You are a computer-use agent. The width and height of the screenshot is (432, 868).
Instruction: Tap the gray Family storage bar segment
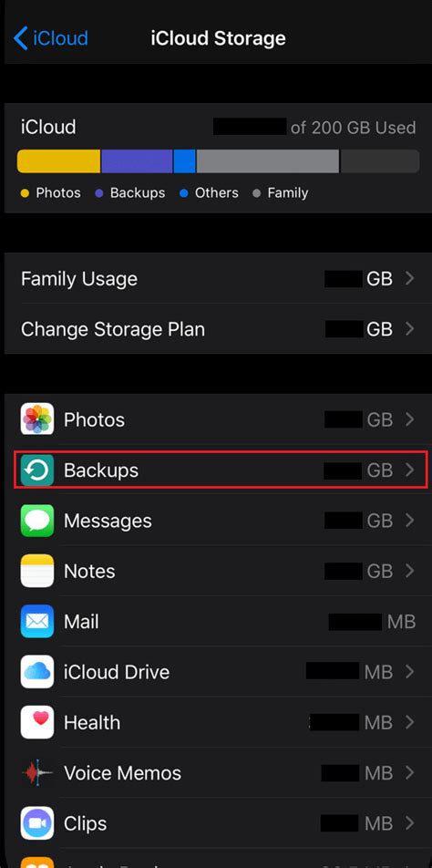[268, 161]
